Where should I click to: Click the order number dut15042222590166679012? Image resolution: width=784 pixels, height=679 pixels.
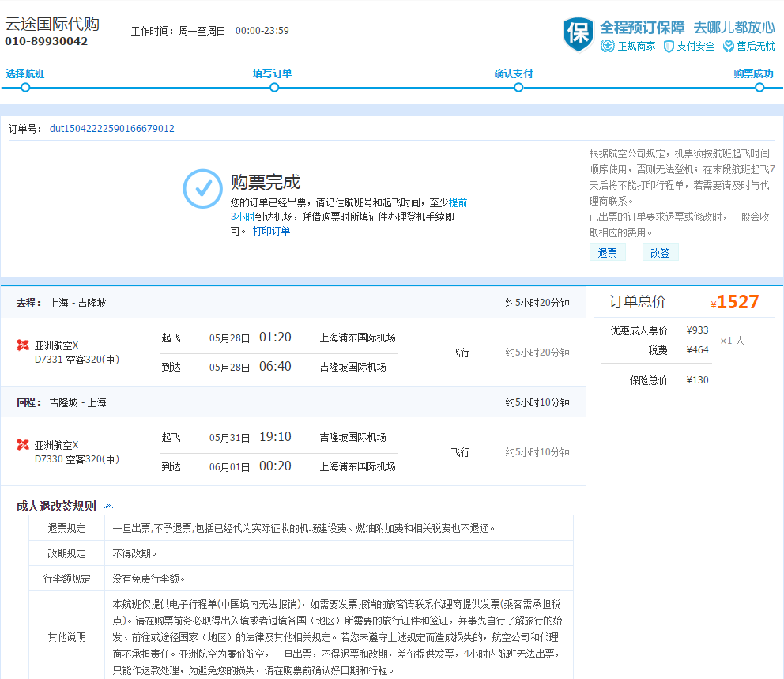click(x=111, y=129)
